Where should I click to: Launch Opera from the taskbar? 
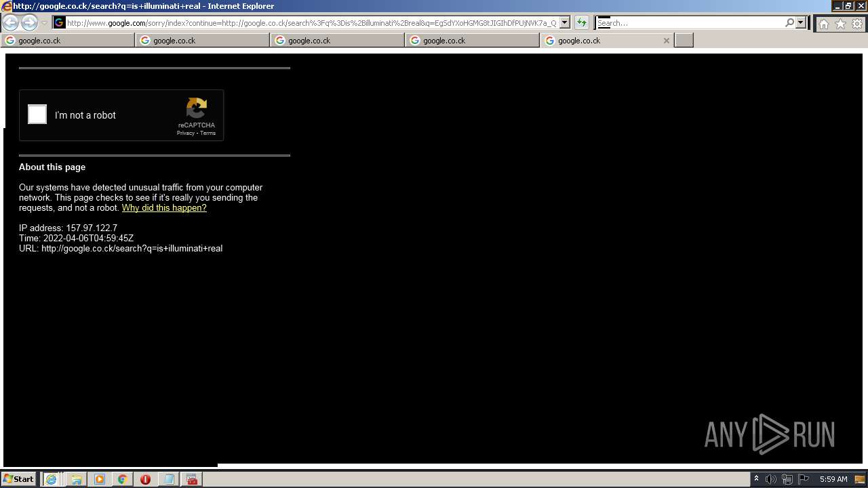(145, 479)
